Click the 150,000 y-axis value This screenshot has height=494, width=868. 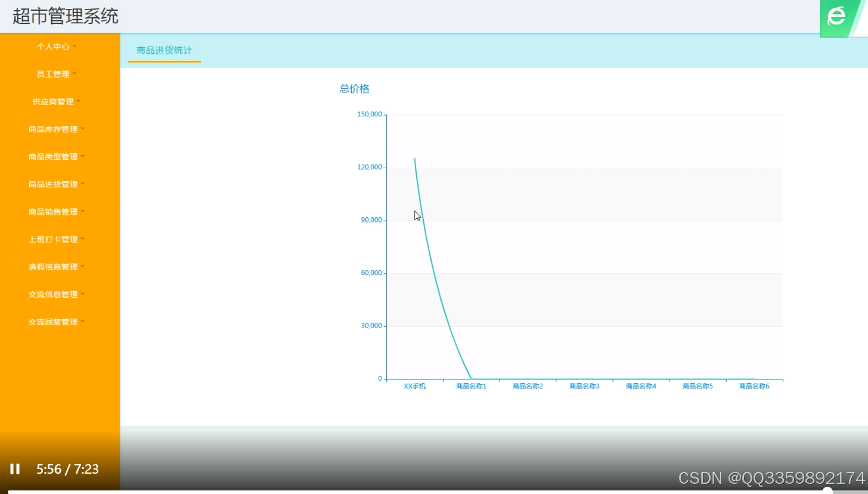tap(369, 115)
